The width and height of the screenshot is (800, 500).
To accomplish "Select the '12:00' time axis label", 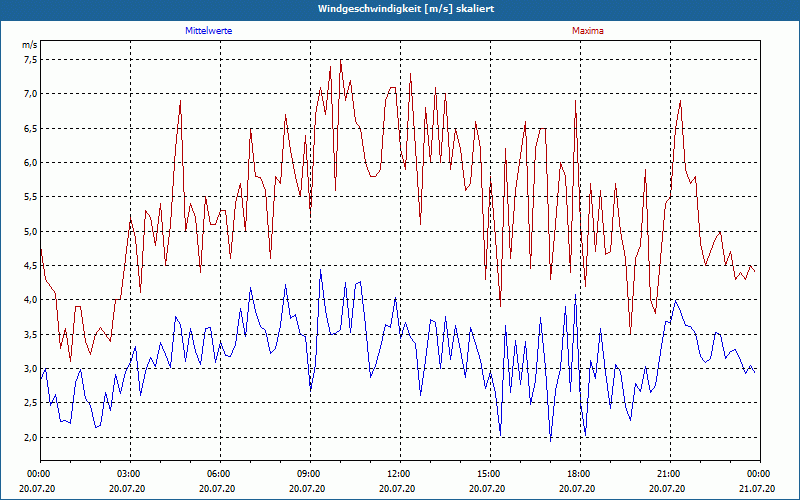I will coord(400,474).
